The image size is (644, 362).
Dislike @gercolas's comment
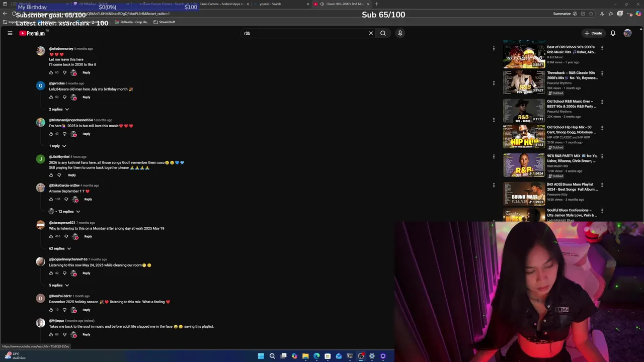64,97
